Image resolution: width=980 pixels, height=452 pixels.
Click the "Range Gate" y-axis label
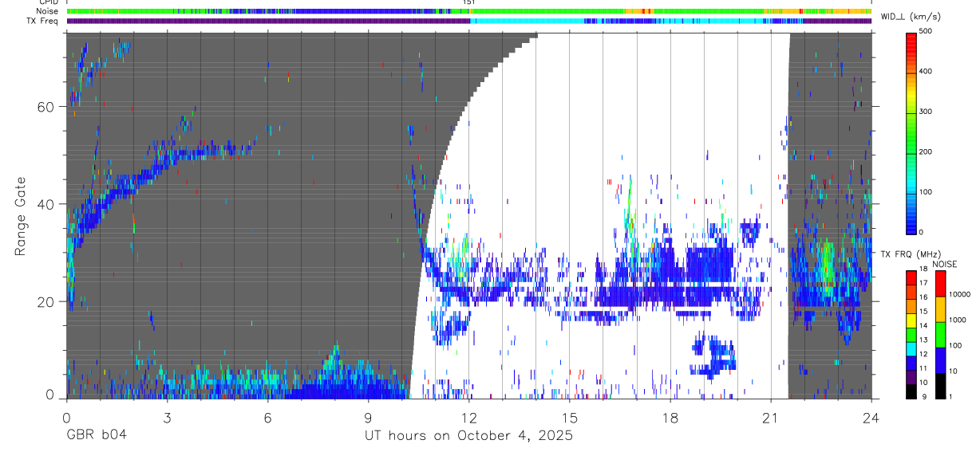22,215
